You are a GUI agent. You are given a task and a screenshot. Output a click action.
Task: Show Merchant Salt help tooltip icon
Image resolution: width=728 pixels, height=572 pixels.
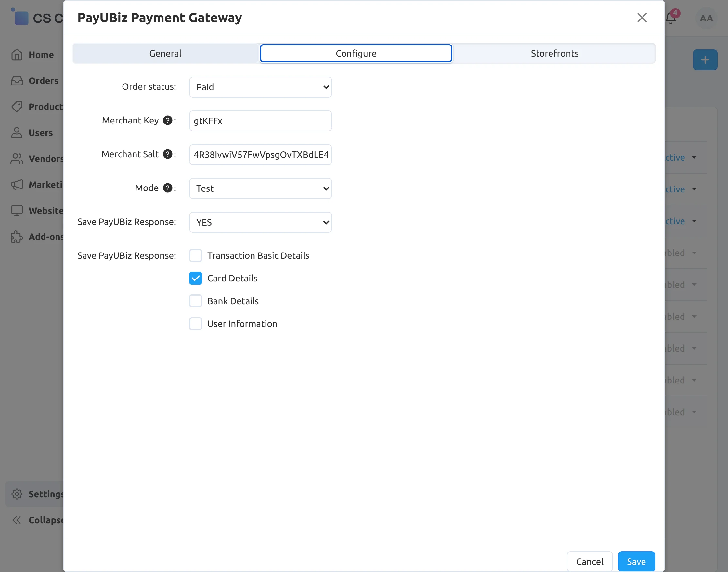click(167, 154)
